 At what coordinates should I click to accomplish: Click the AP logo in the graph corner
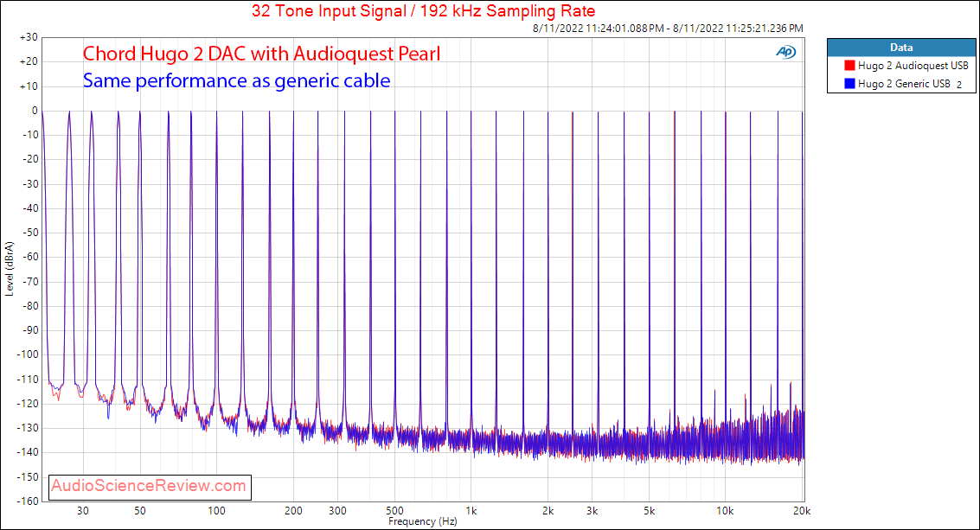[x=785, y=53]
